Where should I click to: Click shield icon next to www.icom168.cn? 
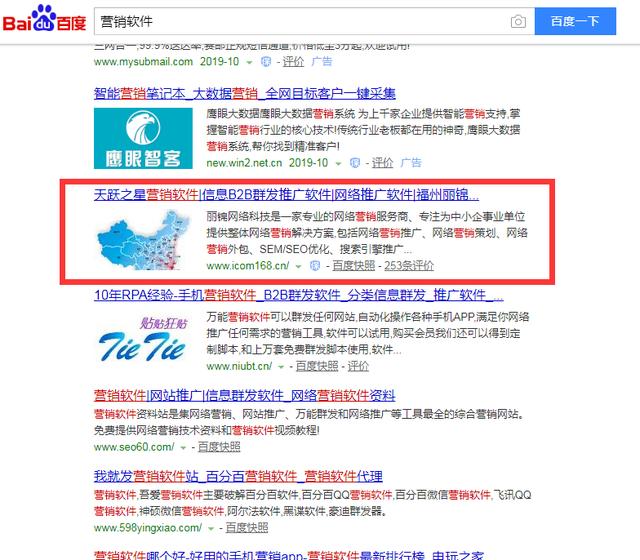315,266
